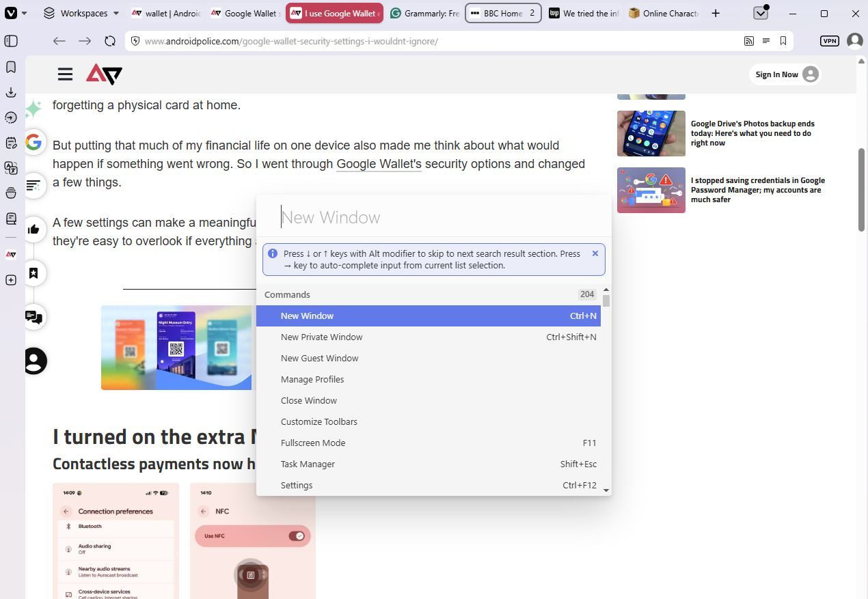This screenshot has height=599, width=868.
Task: Click the Sign In Now button
Action: click(785, 74)
